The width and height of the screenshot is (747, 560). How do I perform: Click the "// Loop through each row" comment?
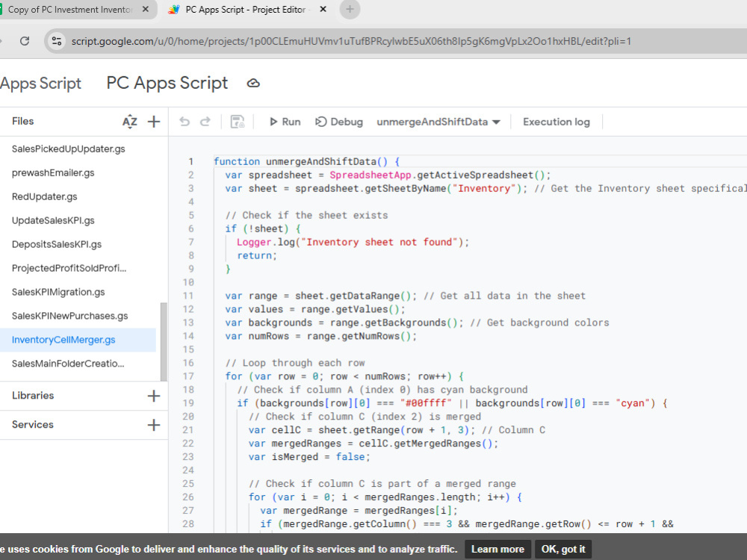point(295,364)
